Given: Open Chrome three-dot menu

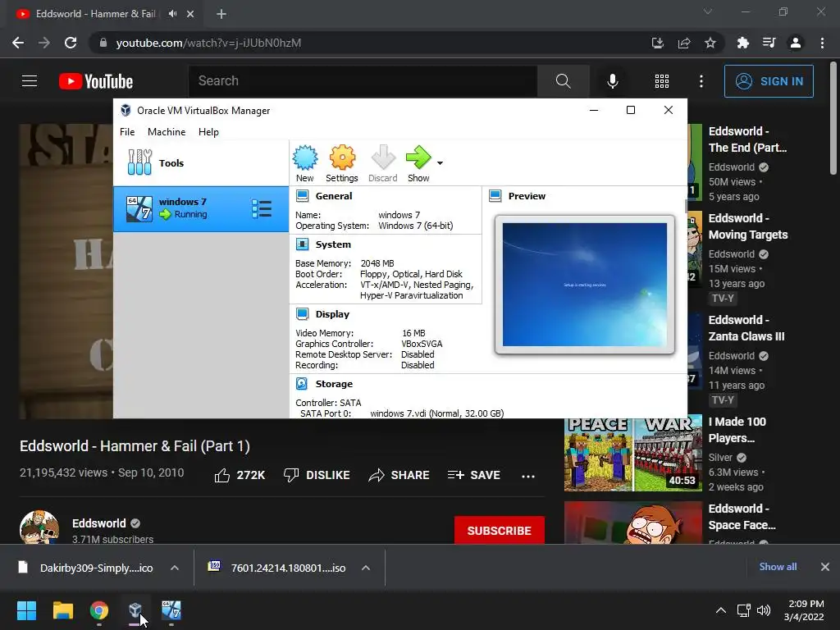Looking at the screenshot, I should [x=822, y=43].
